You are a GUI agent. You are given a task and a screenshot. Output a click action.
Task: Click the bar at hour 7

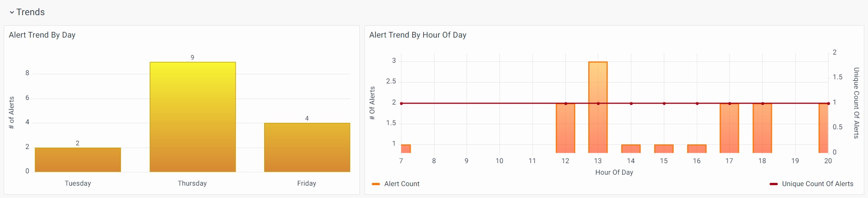coord(406,148)
